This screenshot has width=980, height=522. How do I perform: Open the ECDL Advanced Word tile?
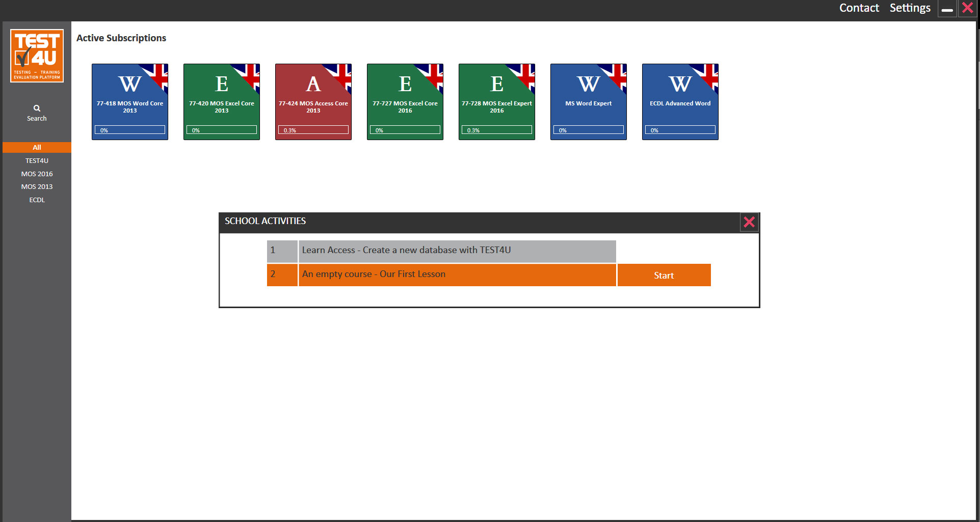click(680, 102)
